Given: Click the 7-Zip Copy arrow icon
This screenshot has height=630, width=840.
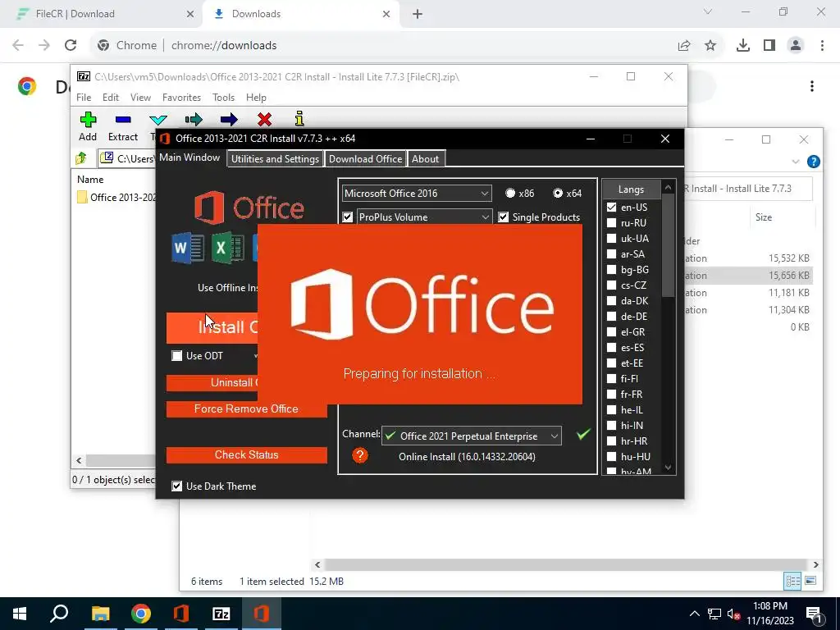Looking at the screenshot, I should (x=194, y=119).
